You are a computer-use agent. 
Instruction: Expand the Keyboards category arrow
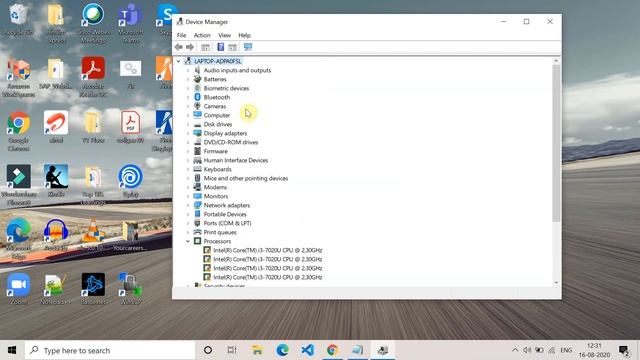point(188,169)
